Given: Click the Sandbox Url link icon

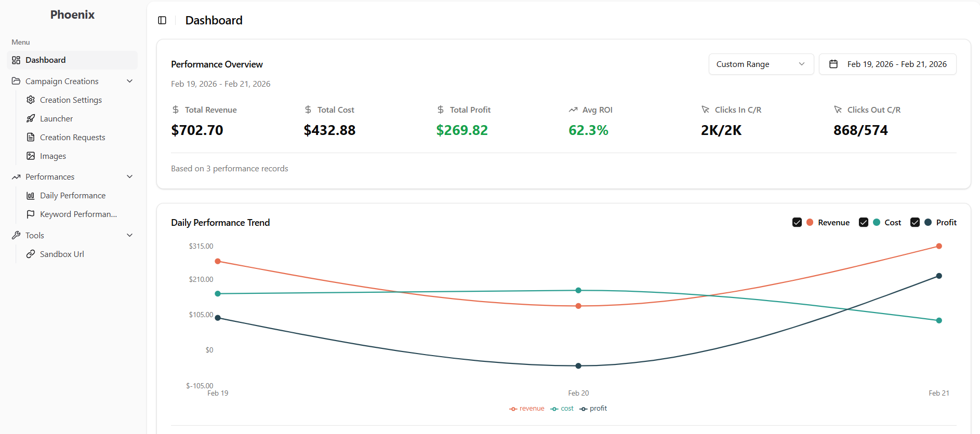Looking at the screenshot, I should [31, 254].
